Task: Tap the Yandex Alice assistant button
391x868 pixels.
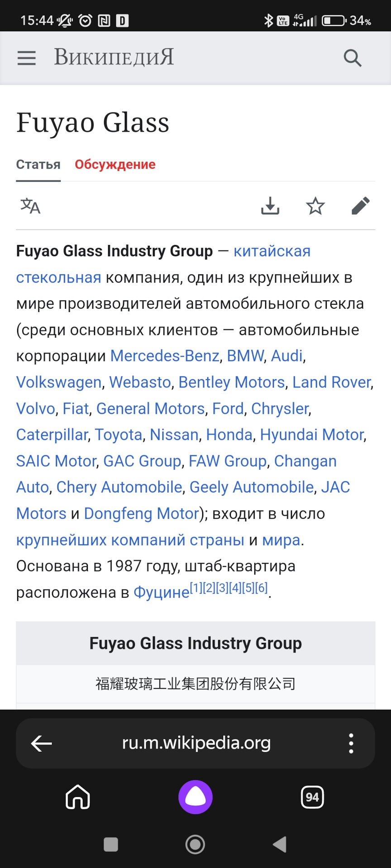Action: [x=195, y=797]
